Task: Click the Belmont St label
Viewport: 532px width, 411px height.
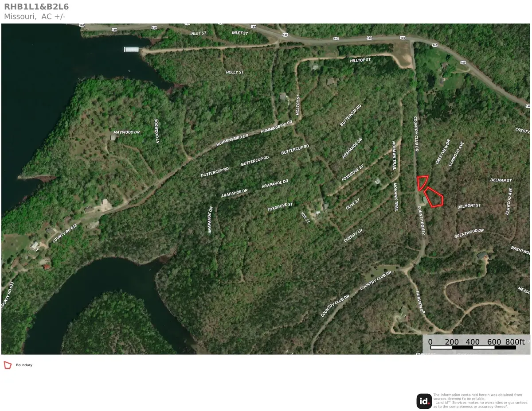Action: (469, 205)
